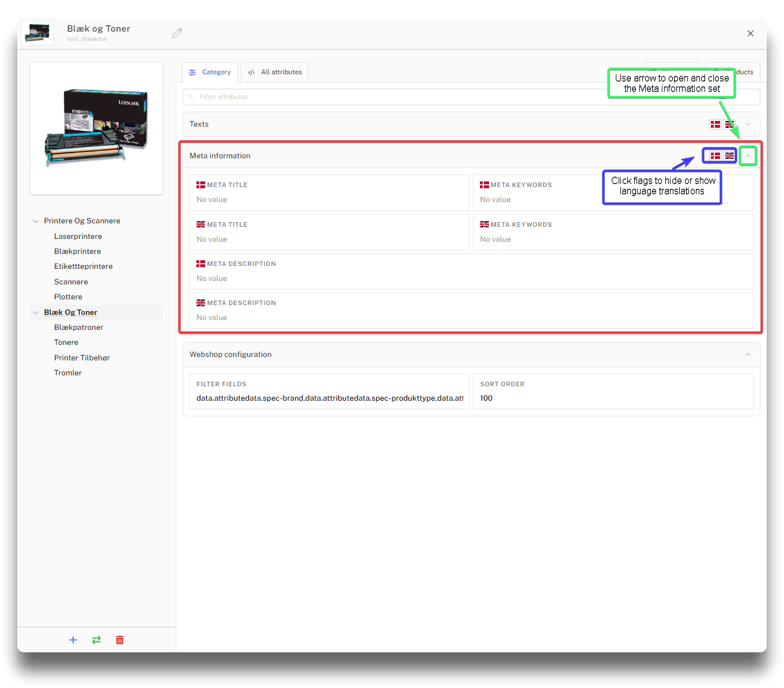Image resolution: width=784 pixels, height=688 pixels.
Task: Toggle Danish flag in Texts header
Action: point(715,124)
